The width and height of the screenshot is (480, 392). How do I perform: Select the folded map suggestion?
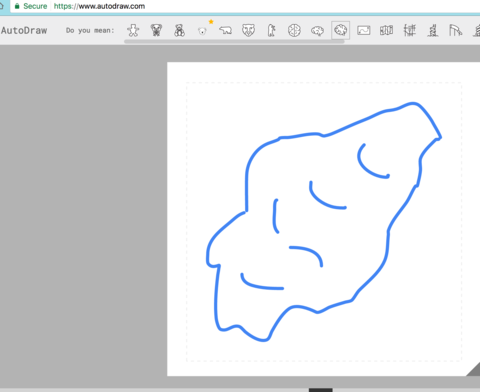(x=387, y=30)
